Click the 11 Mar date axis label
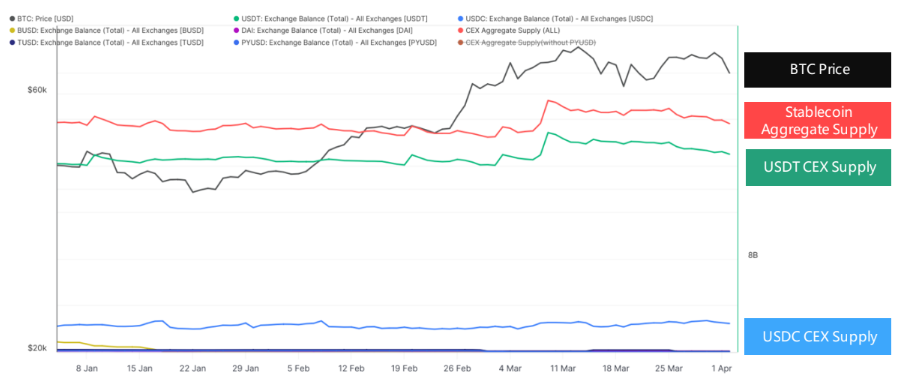Viewport: 897px width, 386px height. pyautogui.click(x=562, y=369)
